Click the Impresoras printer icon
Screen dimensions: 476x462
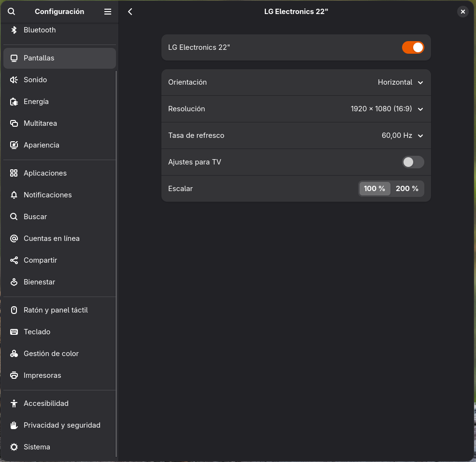click(x=14, y=375)
